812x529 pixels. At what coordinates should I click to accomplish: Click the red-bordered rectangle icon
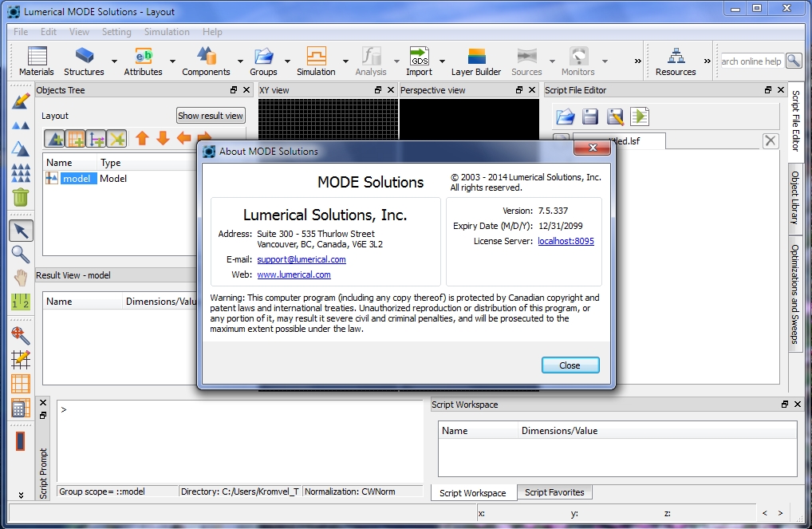point(20,441)
